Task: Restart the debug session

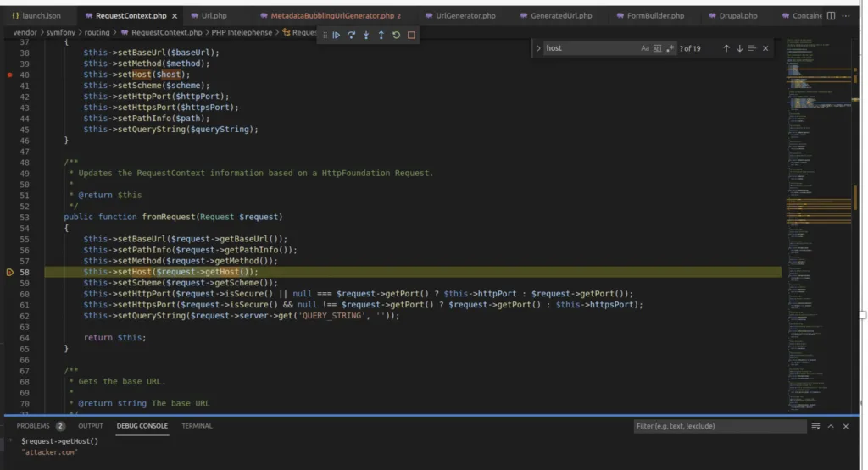Action: click(396, 35)
